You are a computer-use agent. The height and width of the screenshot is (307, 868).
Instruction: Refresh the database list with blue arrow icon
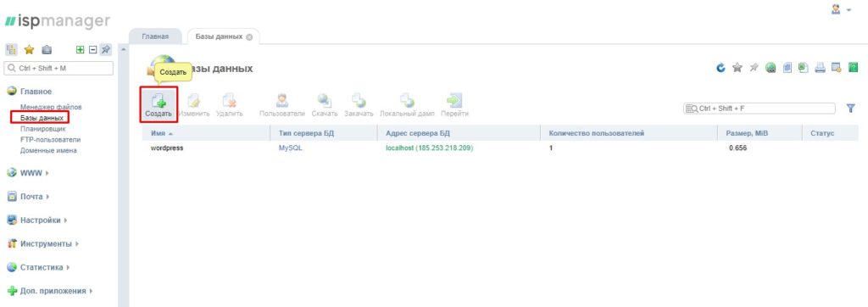pyautogui.click(x=721, y=68)
